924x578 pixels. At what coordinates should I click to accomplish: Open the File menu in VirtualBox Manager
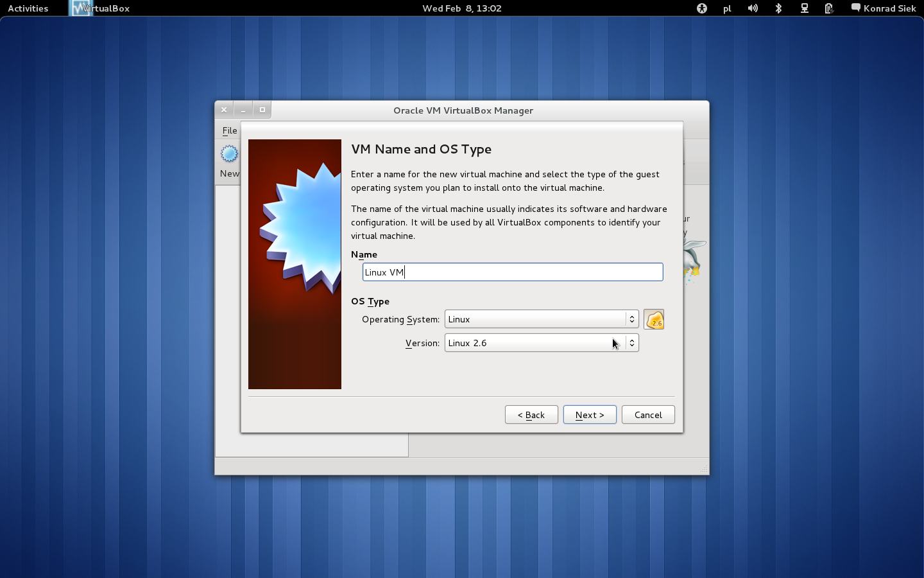(x=230, y=130)
